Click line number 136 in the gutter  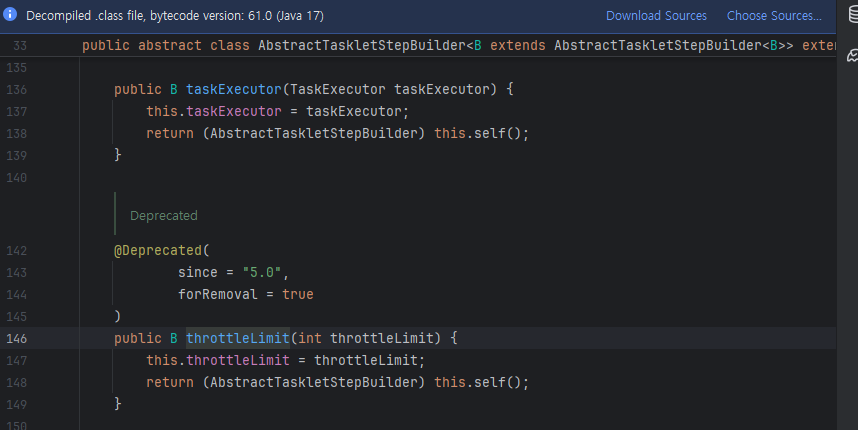tap(16, 90)
